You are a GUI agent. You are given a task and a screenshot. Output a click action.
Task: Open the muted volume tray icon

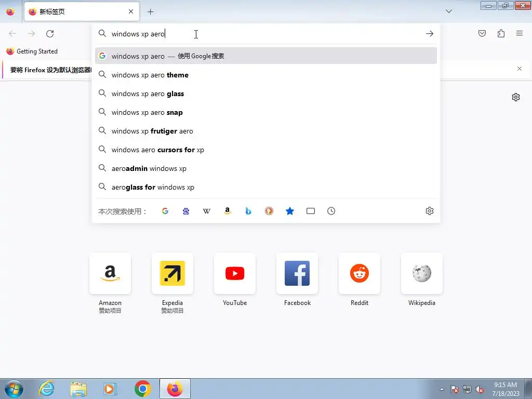click(480, 389)
